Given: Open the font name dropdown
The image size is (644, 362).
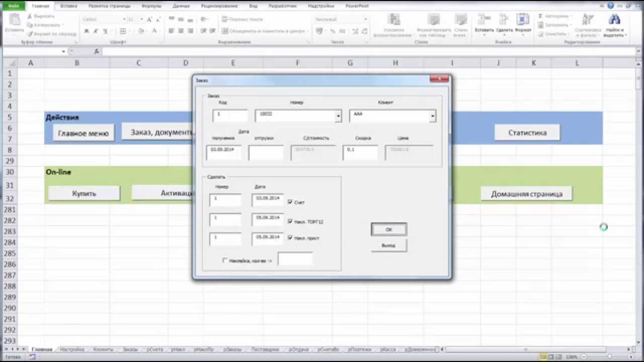Looking at the screenshot, I should (124, 19).
